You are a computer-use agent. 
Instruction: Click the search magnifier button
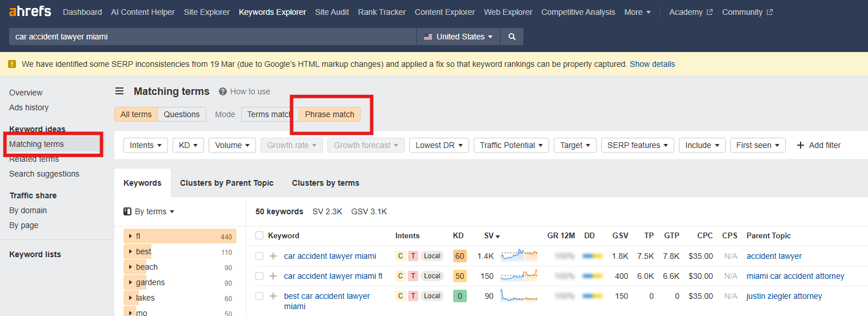pyautogui.click(x=512, y=37)
